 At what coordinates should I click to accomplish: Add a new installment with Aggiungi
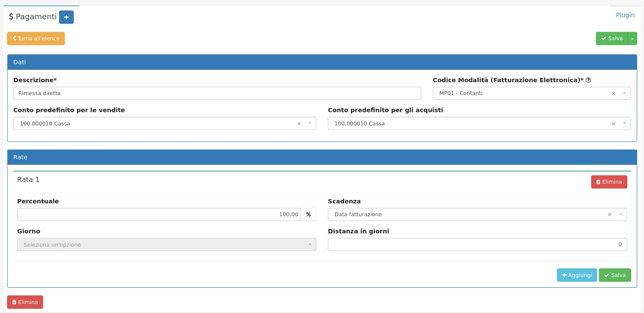[x=576, y=275]
